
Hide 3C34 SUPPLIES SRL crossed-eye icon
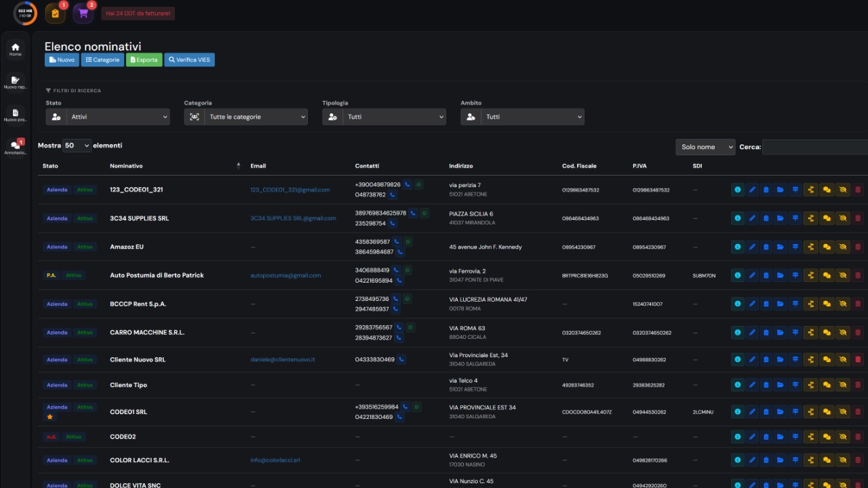[843, 218]
